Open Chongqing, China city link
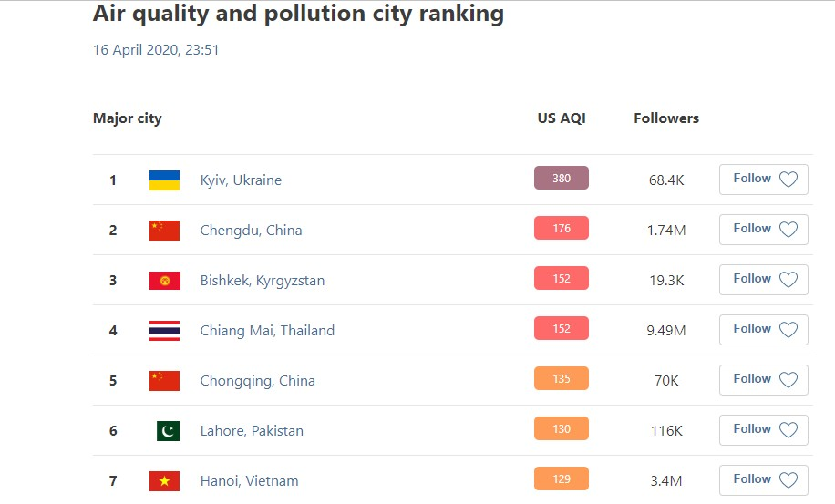This screenshot has height=504, width=835. 258,381
